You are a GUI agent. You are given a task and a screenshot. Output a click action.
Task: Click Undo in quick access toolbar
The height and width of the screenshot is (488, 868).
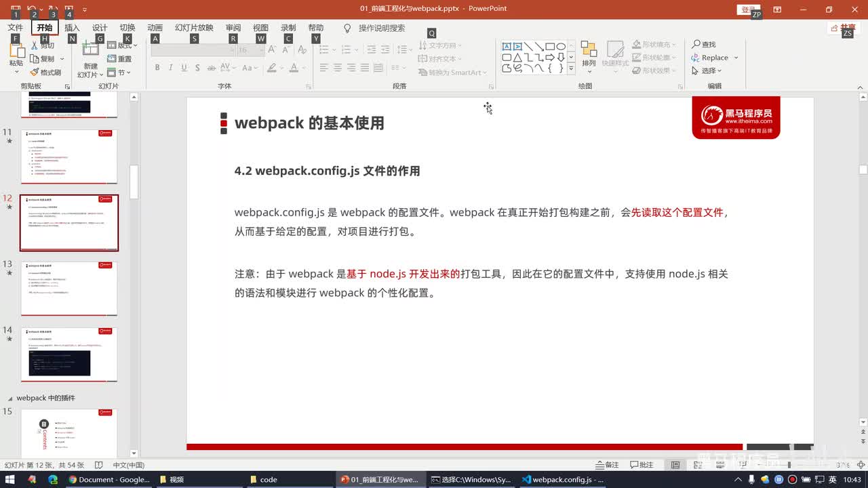point(31,9)
